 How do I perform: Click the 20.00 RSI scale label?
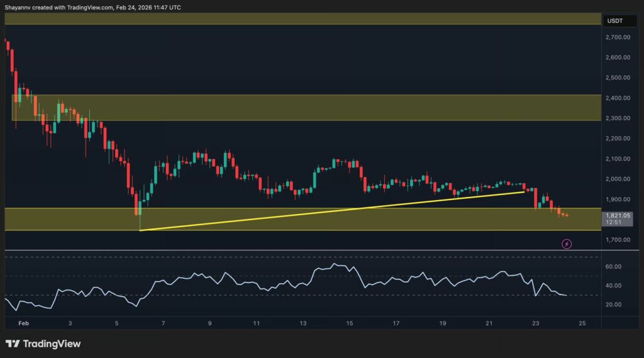click(613, 305)
